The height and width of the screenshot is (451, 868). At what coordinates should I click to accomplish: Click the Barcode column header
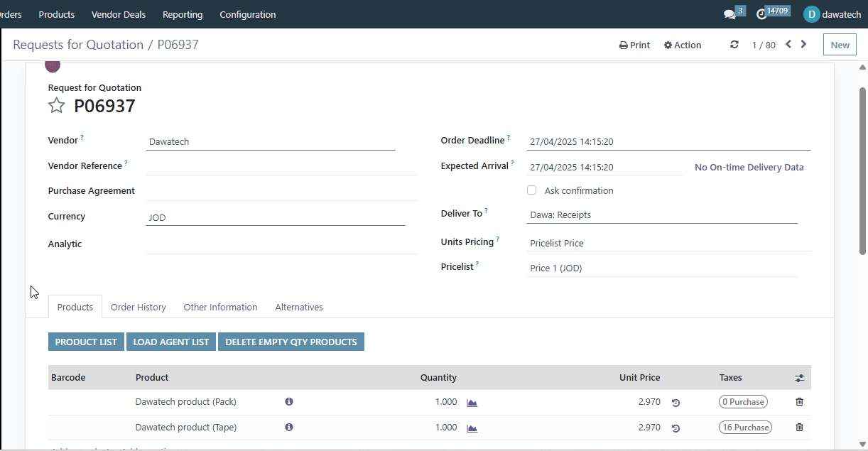(68, 378)
